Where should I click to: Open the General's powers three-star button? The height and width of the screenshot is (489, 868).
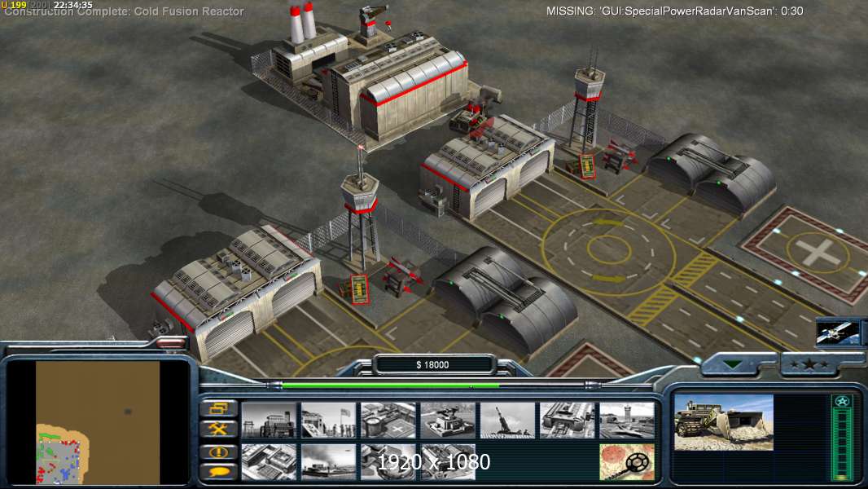click(809, 364)
